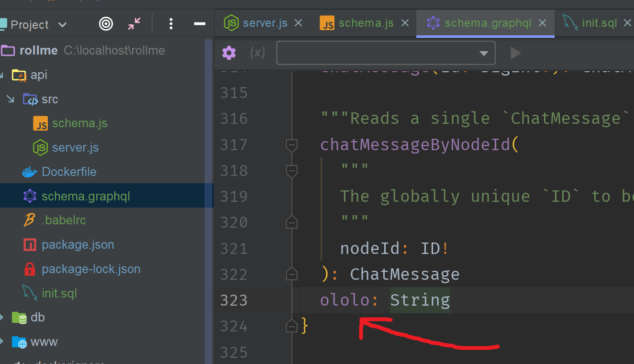
Task: Select the db folder
Action: point(38,318)
